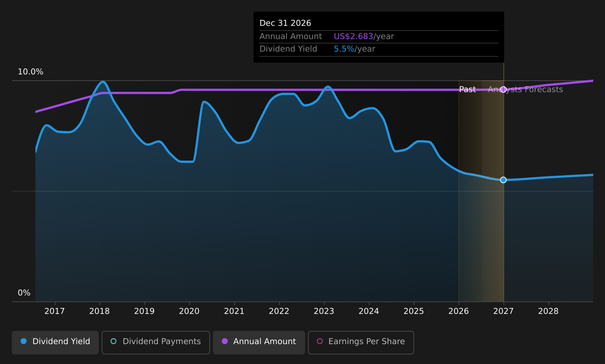Click the 2024 x-axis year label
Screen dimensions: 605x364
[x=369, y=311]
